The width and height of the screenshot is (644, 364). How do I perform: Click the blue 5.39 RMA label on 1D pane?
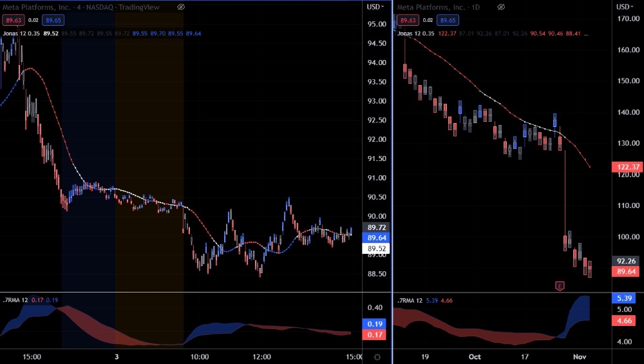(x=624, y=298)
